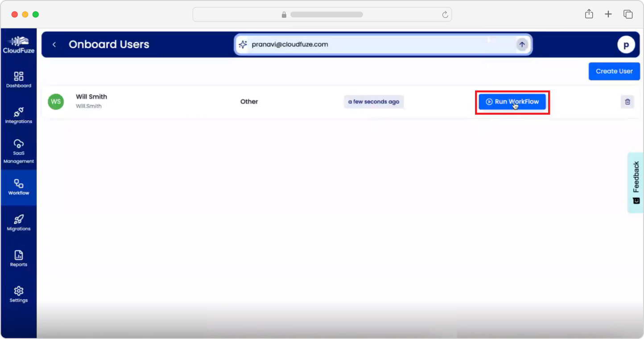Open the Dashboard sidebar item
Viewport: 644px width, 339px height.
tap(19, 80)
